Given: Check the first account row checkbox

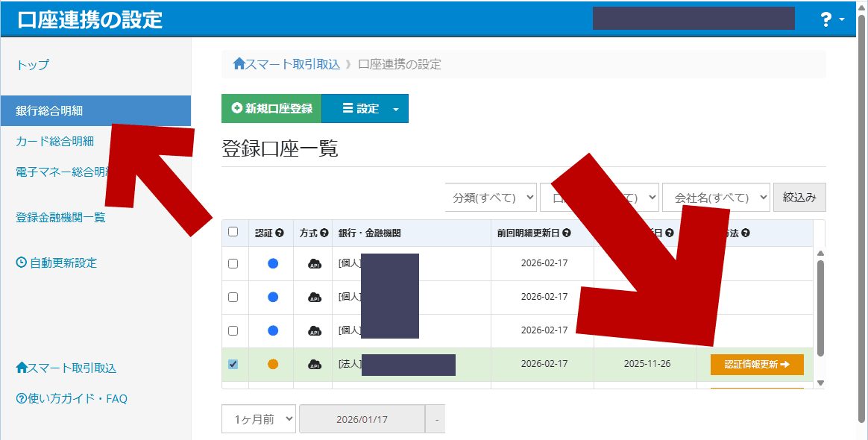Looking at the screenshot, I should [233, 263].
